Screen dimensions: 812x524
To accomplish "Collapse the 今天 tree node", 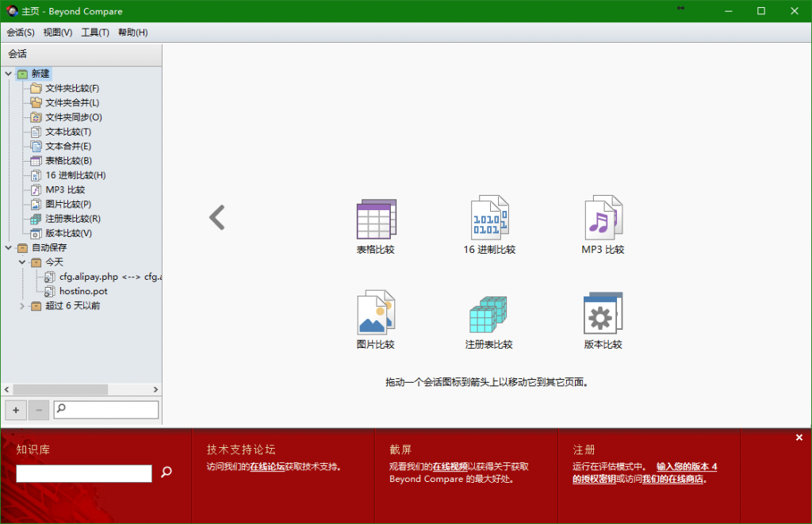I will coord(22,262).
